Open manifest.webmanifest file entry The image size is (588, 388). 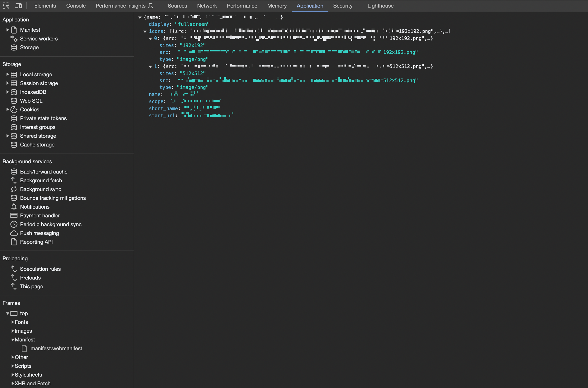[x=56, y=349]
